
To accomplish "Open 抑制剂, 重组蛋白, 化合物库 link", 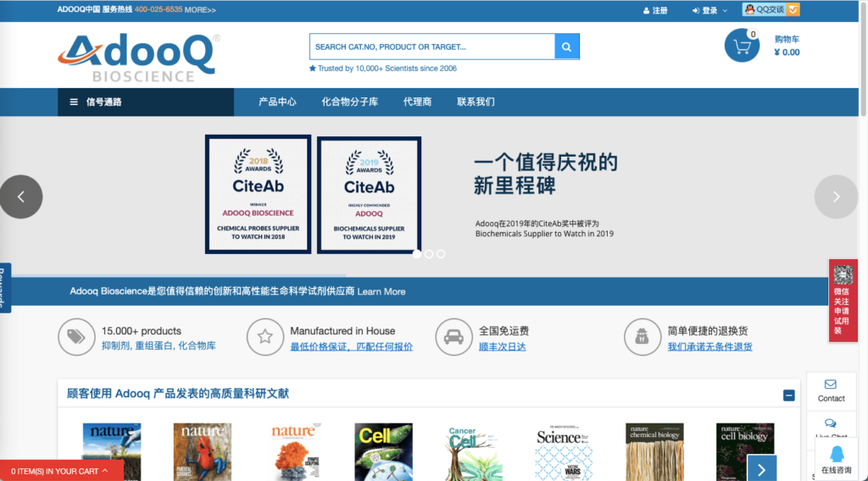I will click(x=159, y=346).
